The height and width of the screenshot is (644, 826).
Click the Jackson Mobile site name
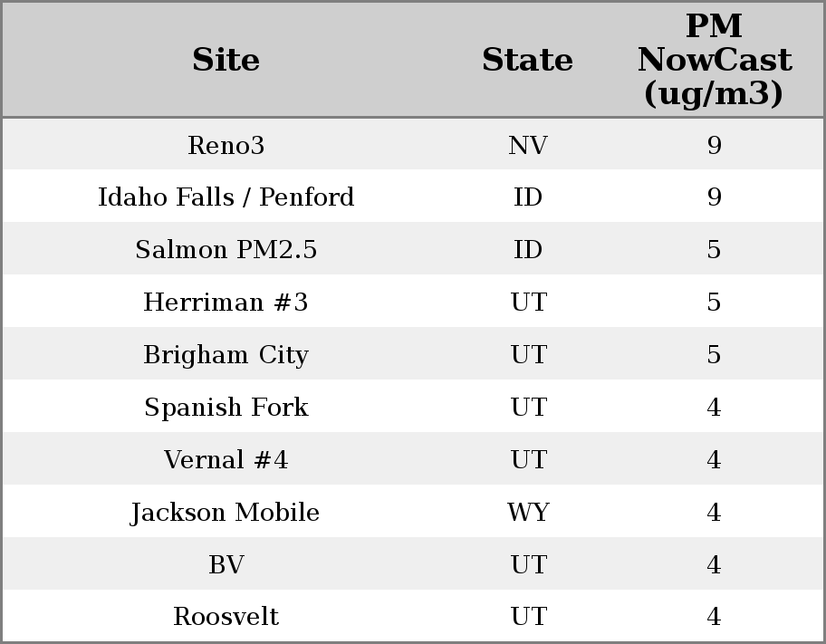point(226,513)
